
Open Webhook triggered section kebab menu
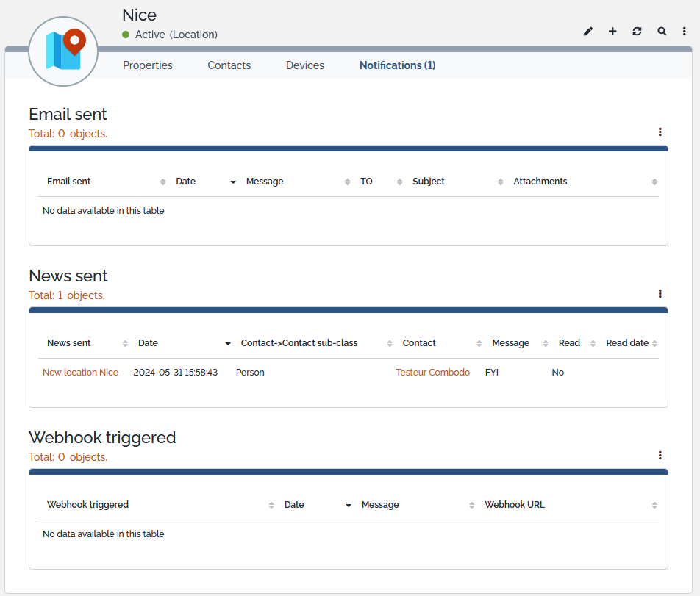660,456
